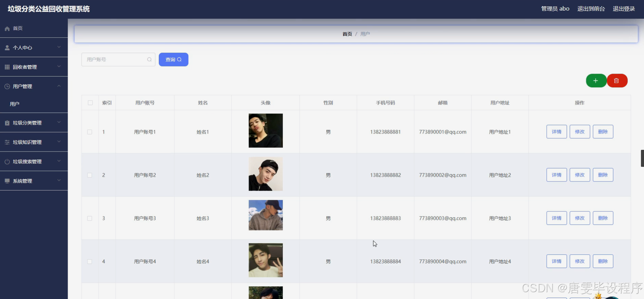Click the 退出到前台 link
644x299 pixels.
tap(591, 9)
